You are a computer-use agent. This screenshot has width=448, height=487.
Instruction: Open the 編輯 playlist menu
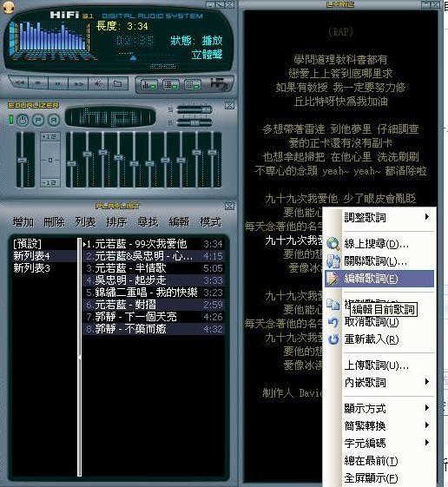point(179,222)
